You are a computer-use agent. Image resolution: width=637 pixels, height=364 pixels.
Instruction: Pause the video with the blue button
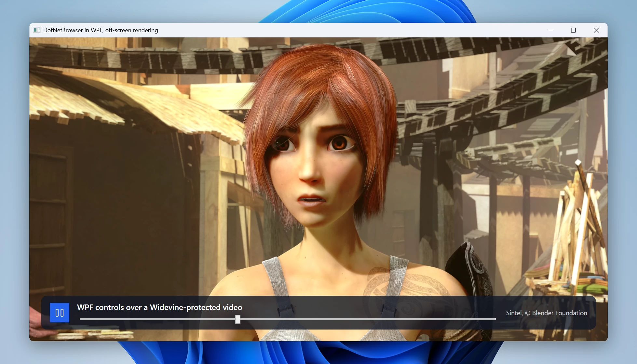point(59,313)
